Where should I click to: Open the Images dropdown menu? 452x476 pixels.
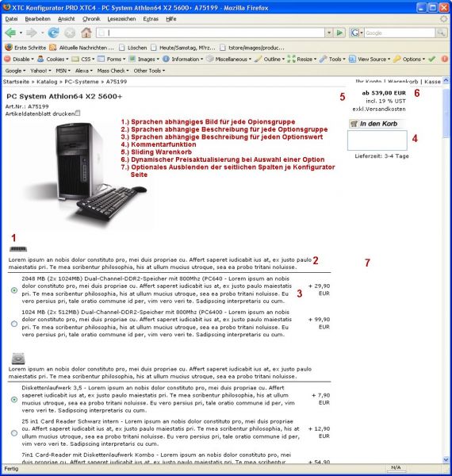[144, 59]
